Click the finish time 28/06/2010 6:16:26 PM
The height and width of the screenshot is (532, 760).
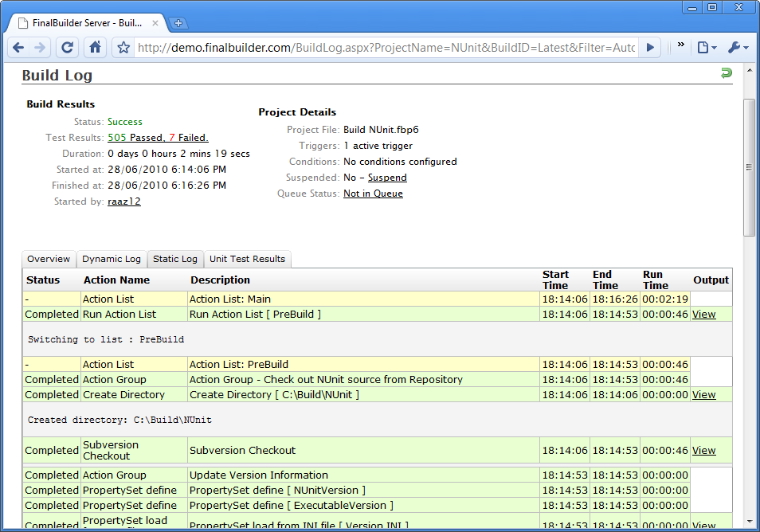(x=166, y=186)
